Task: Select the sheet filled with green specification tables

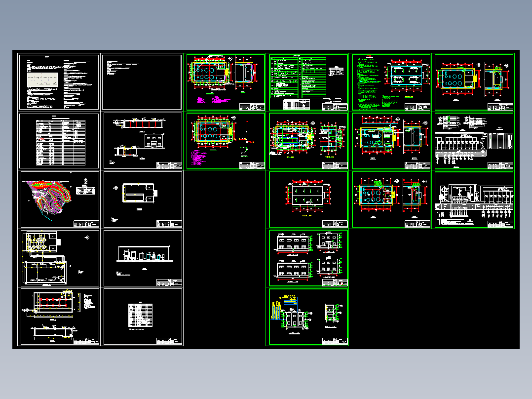Action: click(308, 82)
